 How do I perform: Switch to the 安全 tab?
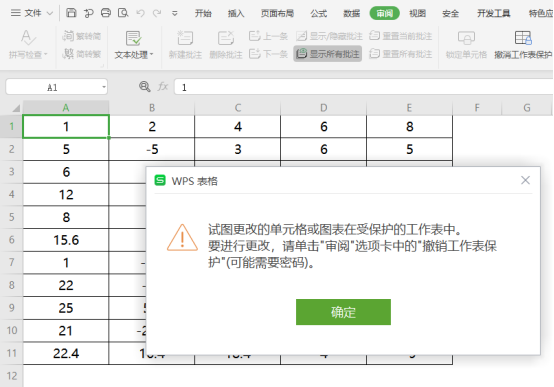(450, 13)
